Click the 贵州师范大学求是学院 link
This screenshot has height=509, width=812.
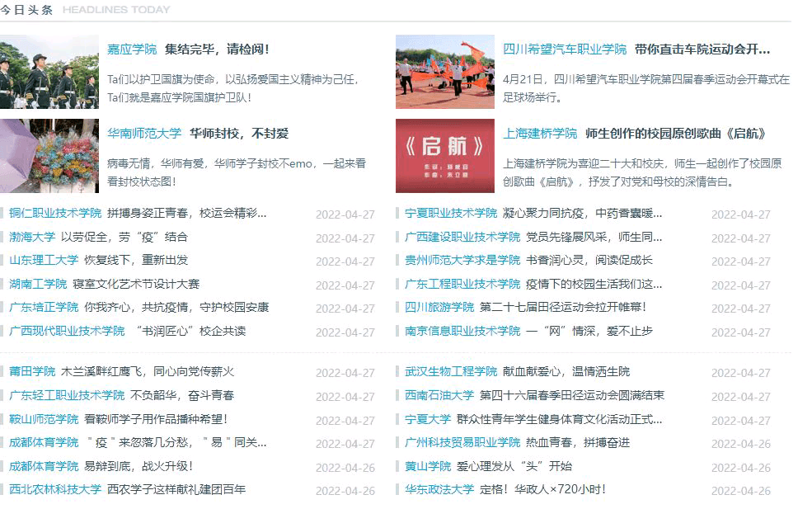(x=462, y=260)
